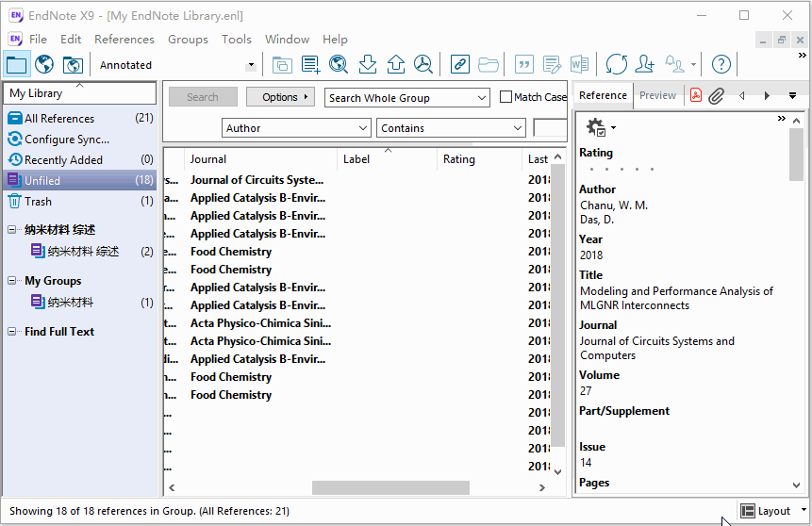The width and height of the screenshot is (812, 526).
Task: Click the Return to Word Processor icon
Action: [579, 65]
